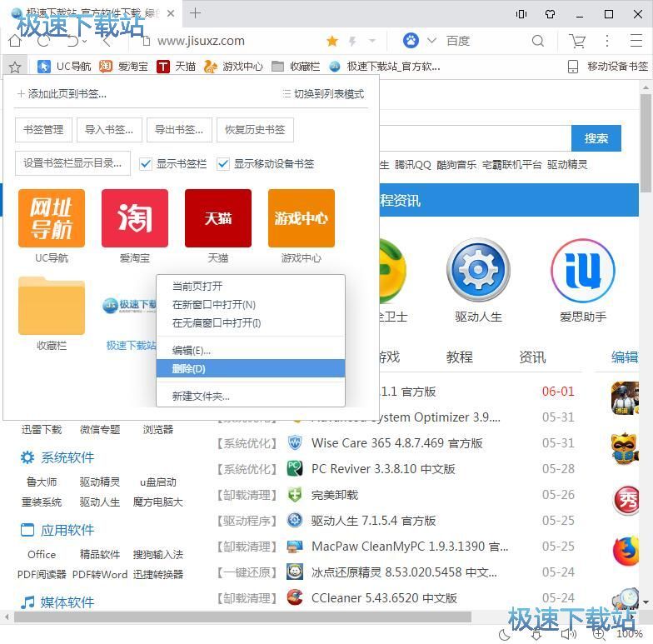Open the 完美卸载 link
The width and height of the screenshot is (653, 644).
[x=335, y=495]
